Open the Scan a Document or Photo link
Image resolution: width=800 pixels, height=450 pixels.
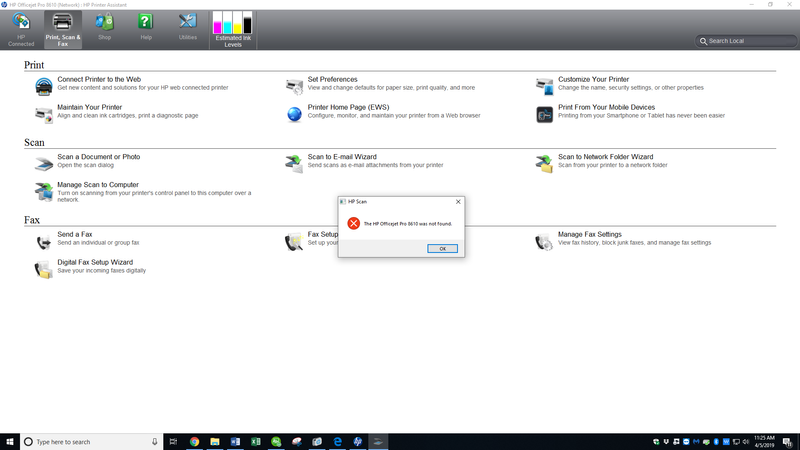[x=98, y=157]
